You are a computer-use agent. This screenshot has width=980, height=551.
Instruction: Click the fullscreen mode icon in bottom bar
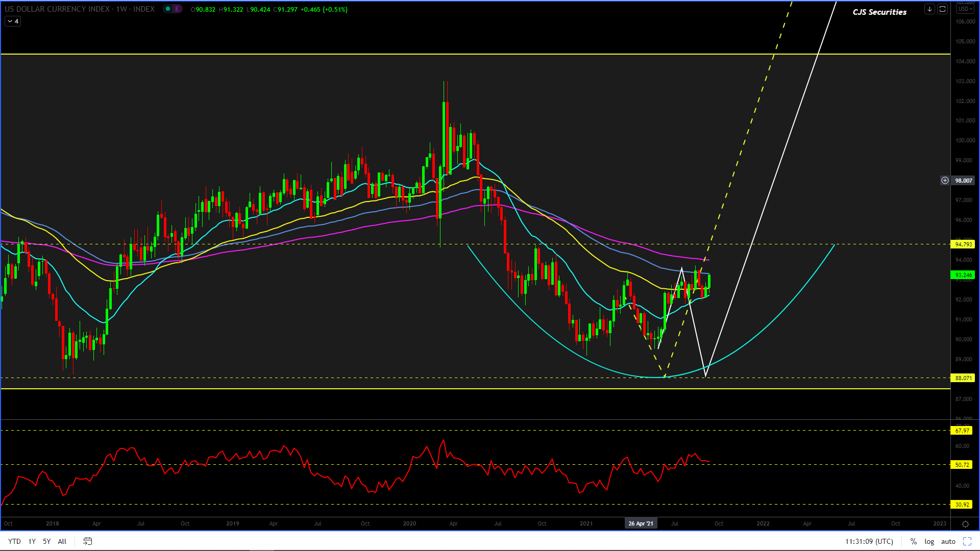pos(967,541)
